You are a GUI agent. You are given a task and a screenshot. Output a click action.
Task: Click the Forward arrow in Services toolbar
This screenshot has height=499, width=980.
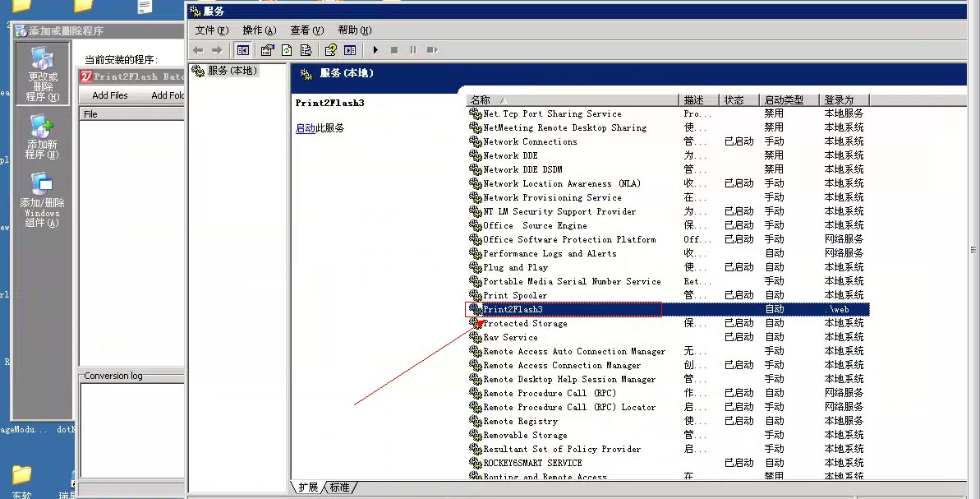[217, 50]
